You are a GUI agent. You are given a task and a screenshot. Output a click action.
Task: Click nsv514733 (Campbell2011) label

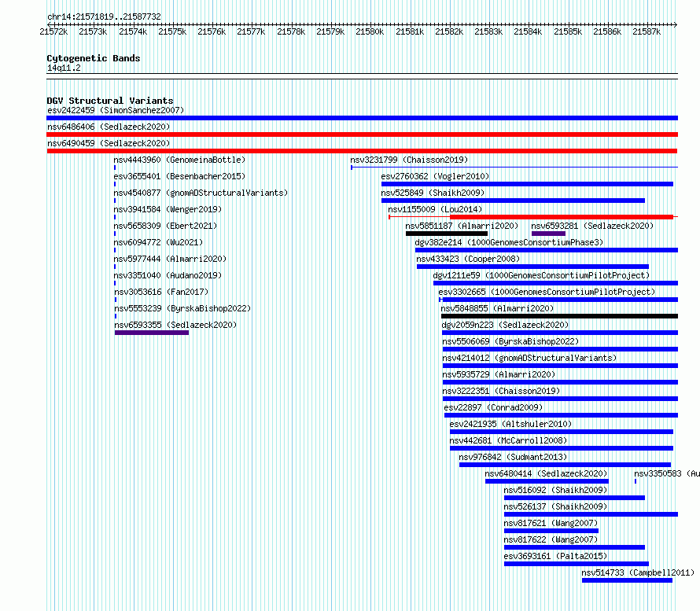point(638,572)
